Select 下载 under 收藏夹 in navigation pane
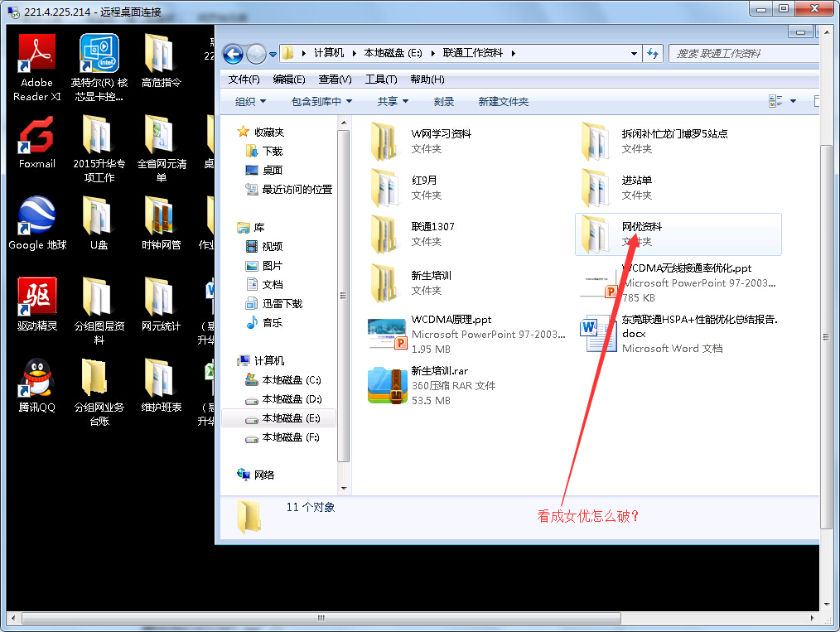The width and height of the screenshot is (840, 632). [x=264, y=151]
